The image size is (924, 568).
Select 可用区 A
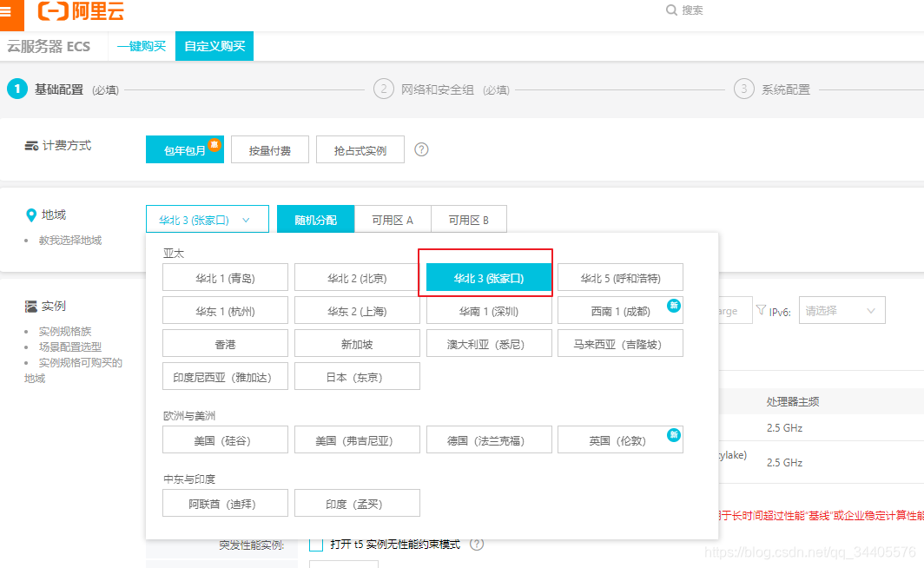tap(393, 220)
